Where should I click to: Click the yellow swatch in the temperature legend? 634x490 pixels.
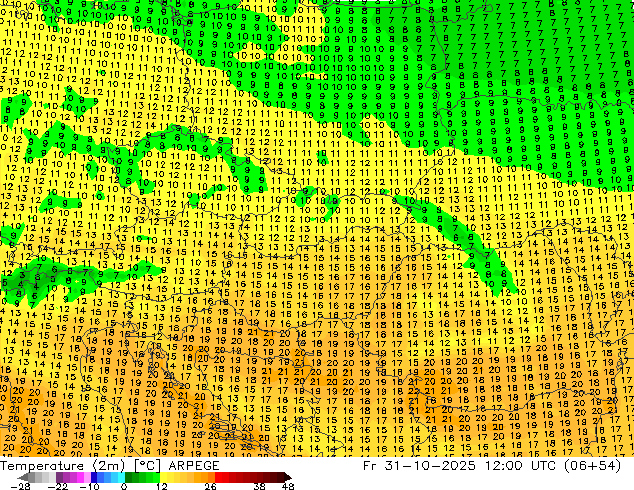(163, 477)
